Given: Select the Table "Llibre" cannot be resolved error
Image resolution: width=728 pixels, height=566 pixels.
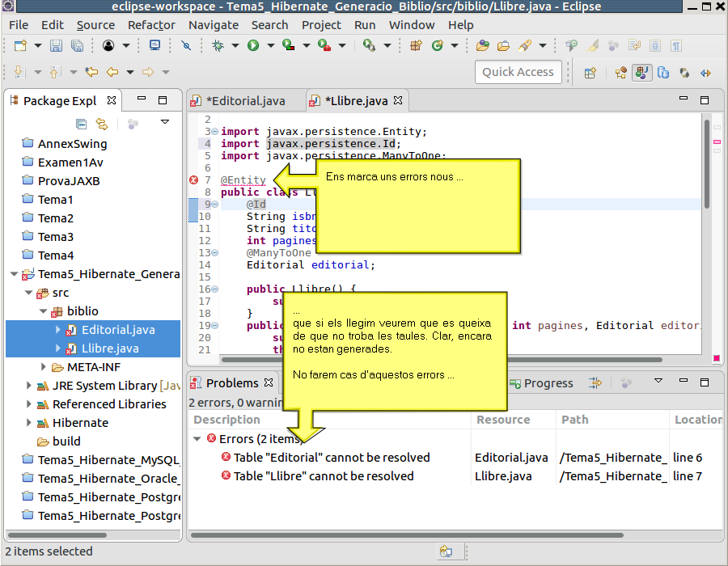Looking at the screenshot, I should click(x=324, y=476).
